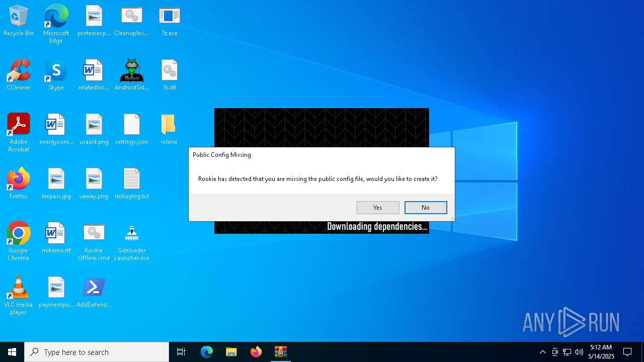Screen dimensions: 644x362
Task: Click the taskbar search box
Action: tap(97, 352)
